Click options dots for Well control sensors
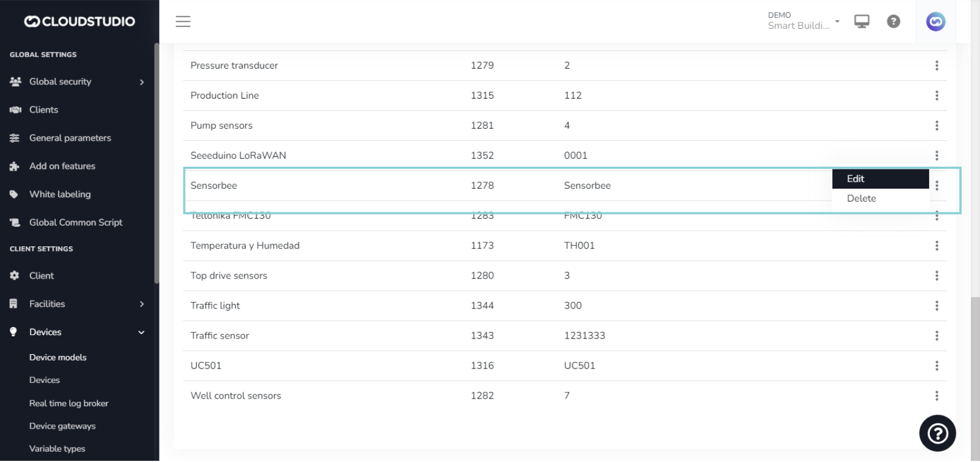The height and width of the screenshot is (462, 980). [x=936, y=396]
